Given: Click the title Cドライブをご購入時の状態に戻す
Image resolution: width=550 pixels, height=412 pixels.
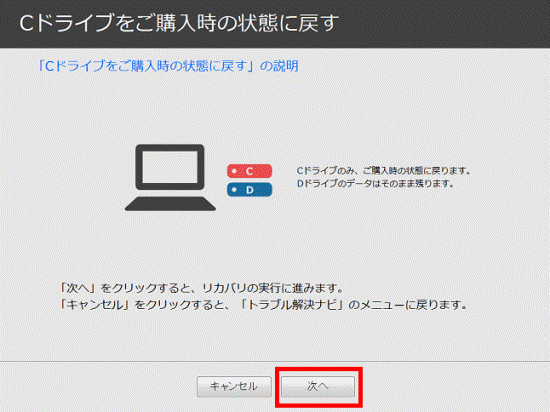Looking at the screenshot, I should (179, 23).
